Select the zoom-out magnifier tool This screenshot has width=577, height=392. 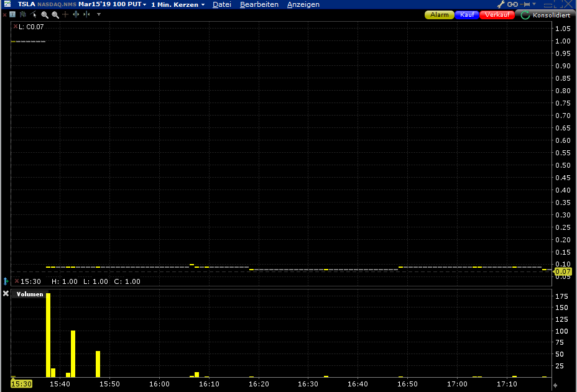(55, 14)
